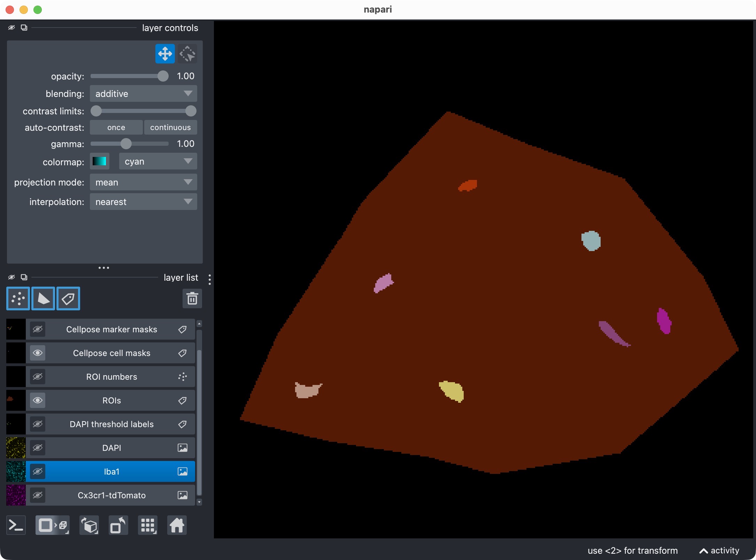Change order of visible axes
This screenshot has height=560, width=756.
coord(89,525)
